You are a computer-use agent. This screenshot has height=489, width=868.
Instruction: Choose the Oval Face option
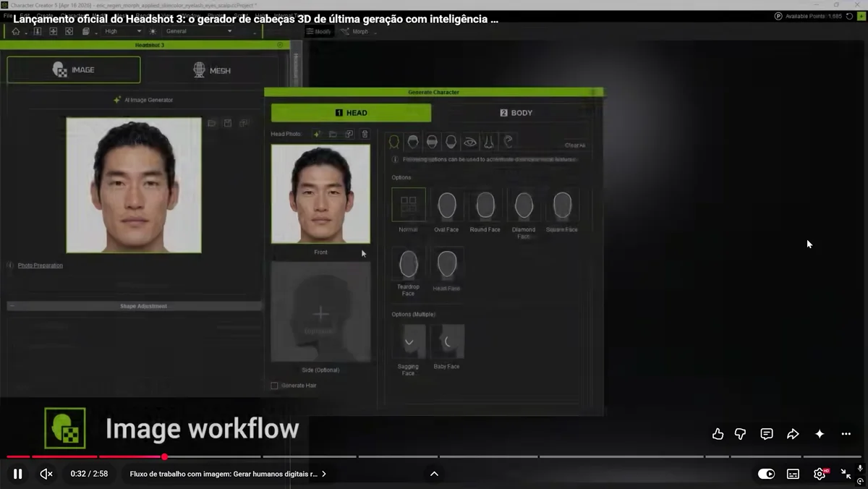(447, 205)
